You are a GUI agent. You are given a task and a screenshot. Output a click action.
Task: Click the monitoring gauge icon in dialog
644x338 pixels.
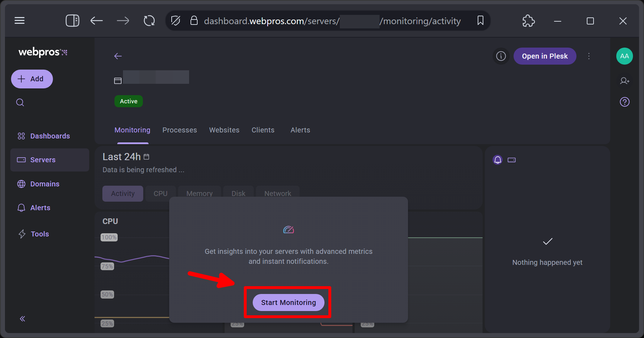tap(289, 230)
